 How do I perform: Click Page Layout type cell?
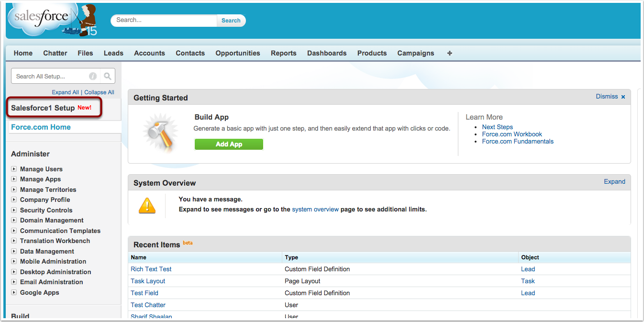(302, 281)
